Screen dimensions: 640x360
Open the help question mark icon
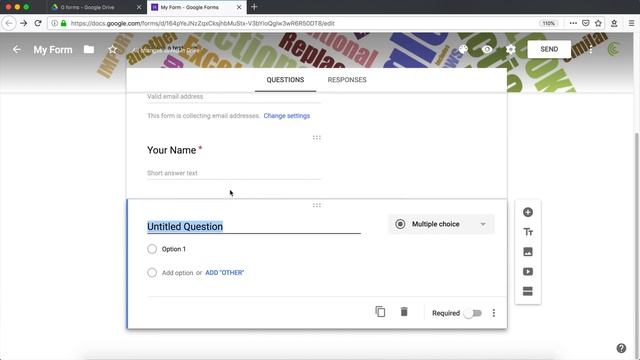click(621, 348)
